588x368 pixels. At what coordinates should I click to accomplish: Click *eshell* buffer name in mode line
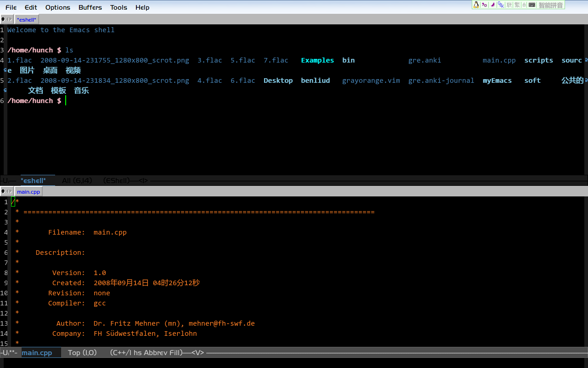coord(33,180)
